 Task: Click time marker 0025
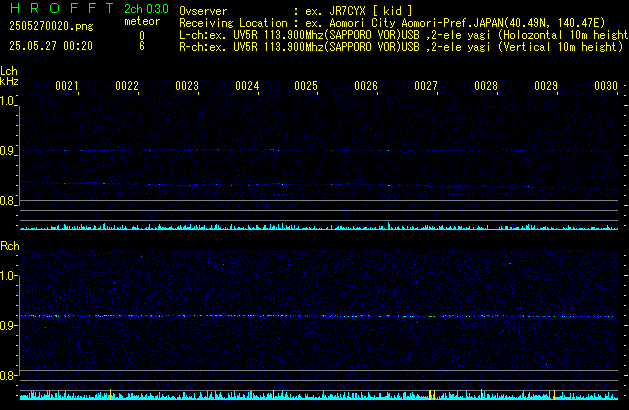[306, 86]
